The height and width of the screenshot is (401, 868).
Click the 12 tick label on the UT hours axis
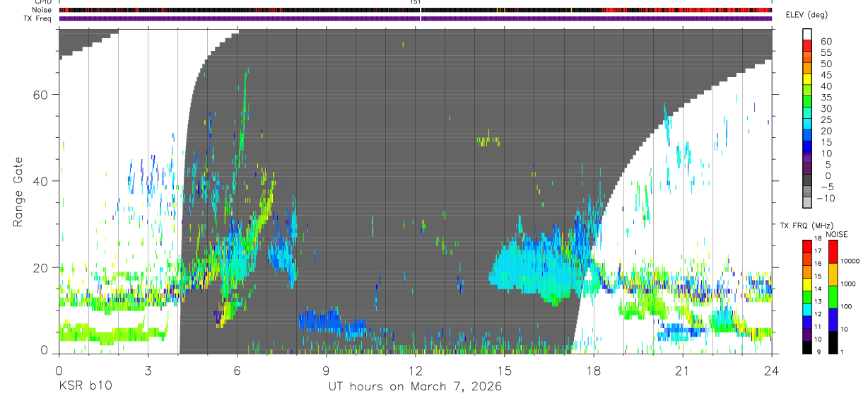415,370
